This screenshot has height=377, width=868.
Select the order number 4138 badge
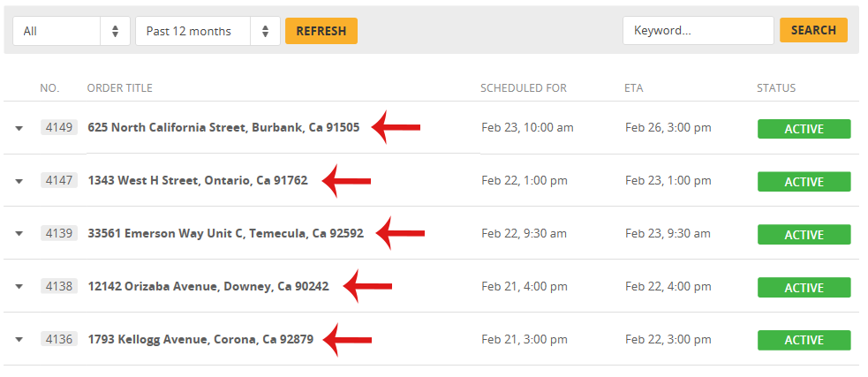[x=60, y=286]
